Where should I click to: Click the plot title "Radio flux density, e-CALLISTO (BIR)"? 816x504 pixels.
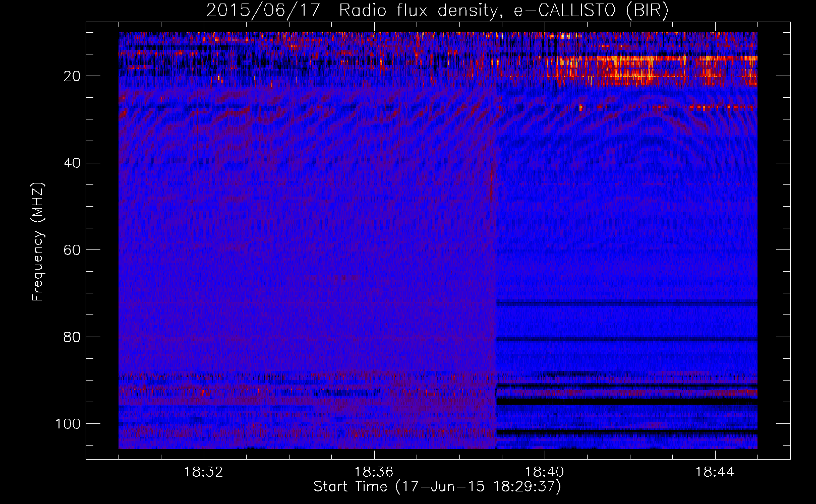click(504, 11)
